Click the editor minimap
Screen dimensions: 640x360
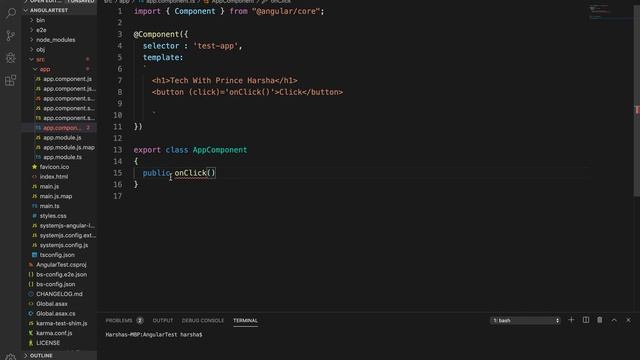point(610,12)
